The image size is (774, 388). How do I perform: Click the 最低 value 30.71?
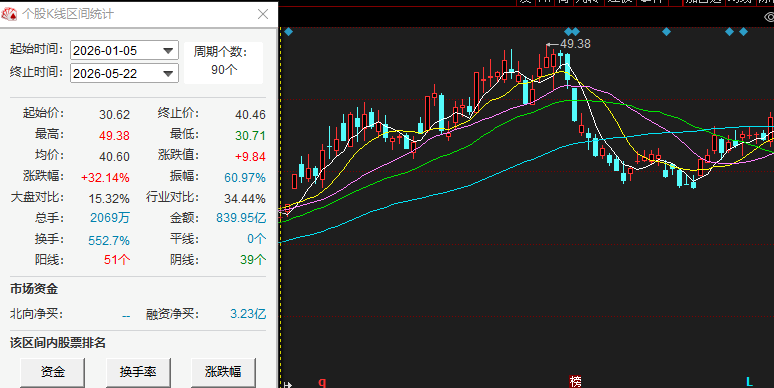[x=250, y=136]
